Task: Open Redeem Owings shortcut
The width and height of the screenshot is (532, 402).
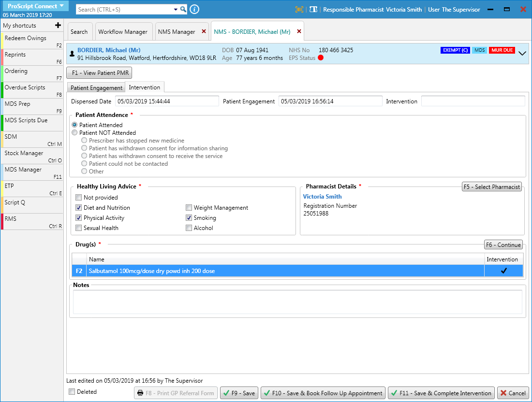Action: [32, 41]
